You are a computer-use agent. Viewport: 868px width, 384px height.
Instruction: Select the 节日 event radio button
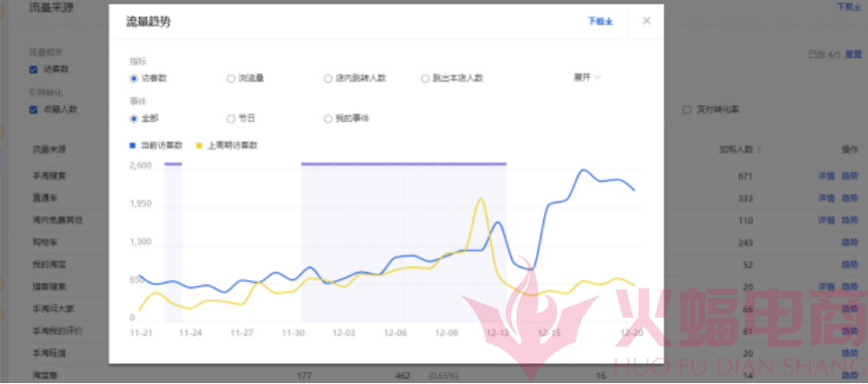point(231,118)
